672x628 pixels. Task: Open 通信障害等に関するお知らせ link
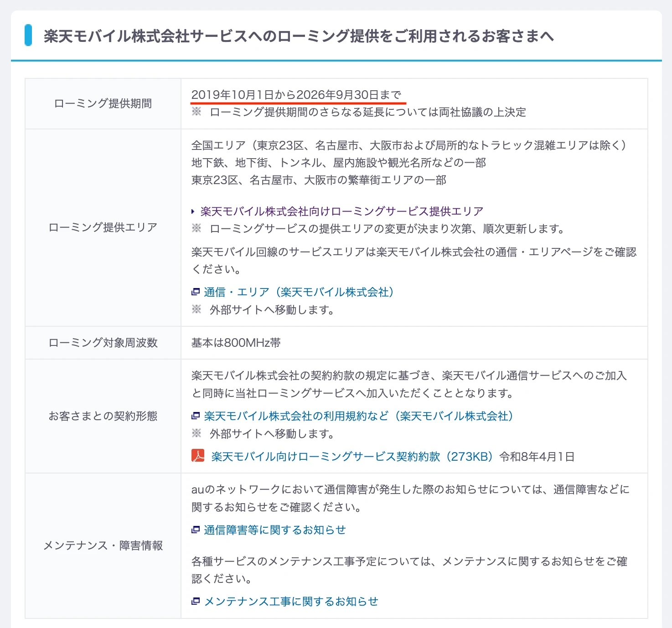pyautogui.click(x=275, y=530)
